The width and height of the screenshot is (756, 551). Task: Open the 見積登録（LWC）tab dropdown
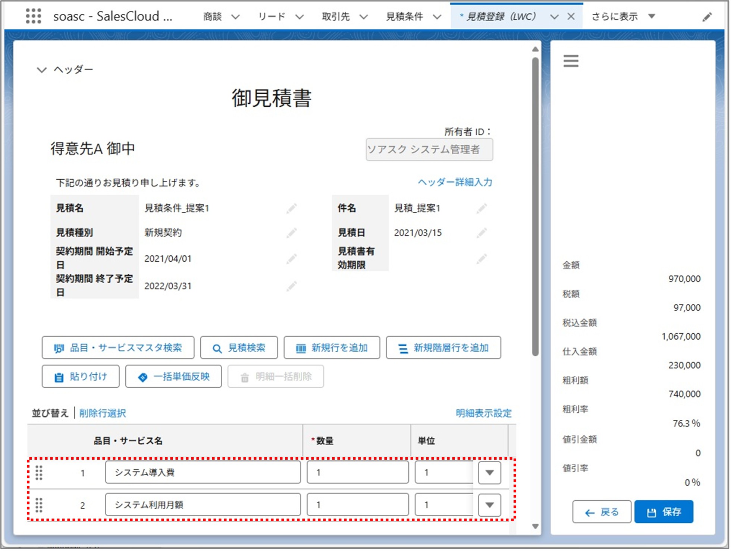coord(555,16)
